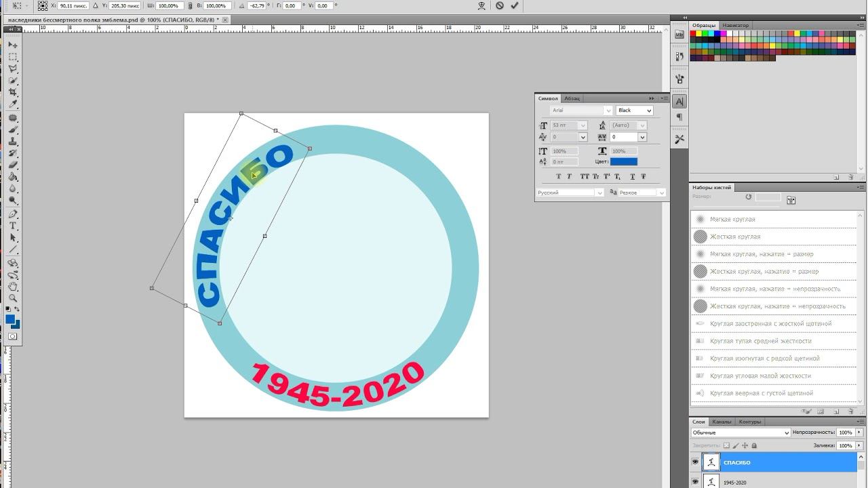Select the Polygonal Lasso tool
The image size is (868, 488).
(x=13, y=68)
